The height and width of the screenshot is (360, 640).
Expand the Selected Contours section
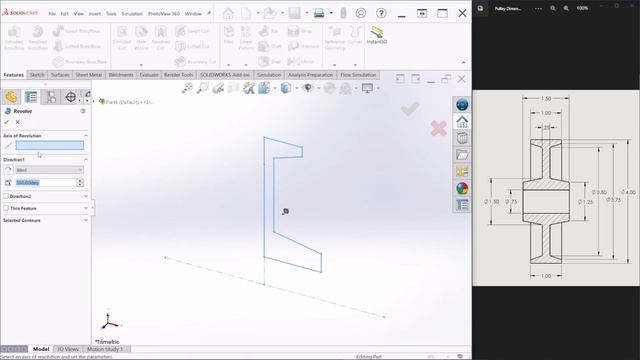(x=86, y=220)
